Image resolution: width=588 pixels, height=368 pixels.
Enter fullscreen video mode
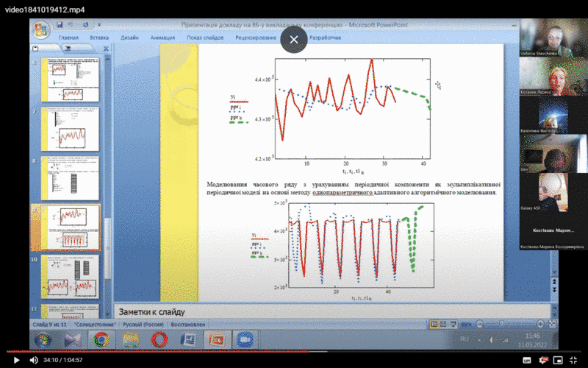(x=576, y=360)
